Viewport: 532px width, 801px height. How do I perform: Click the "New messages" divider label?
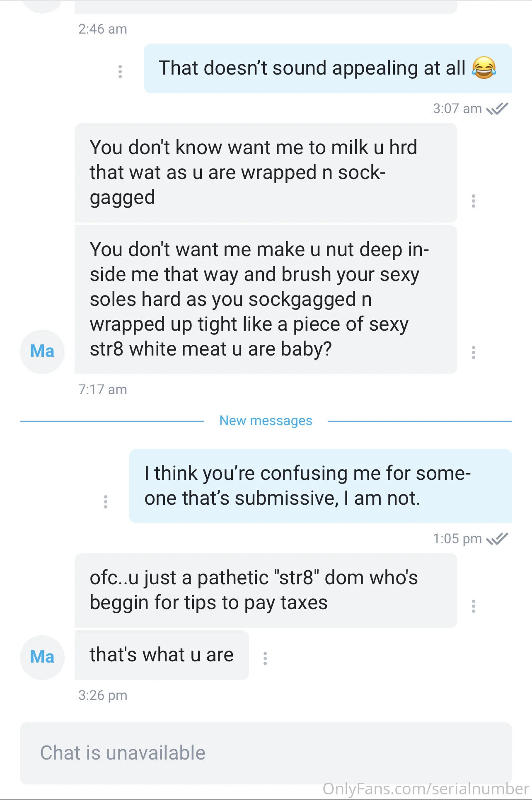pyautogui.click(x=266, y=421)
